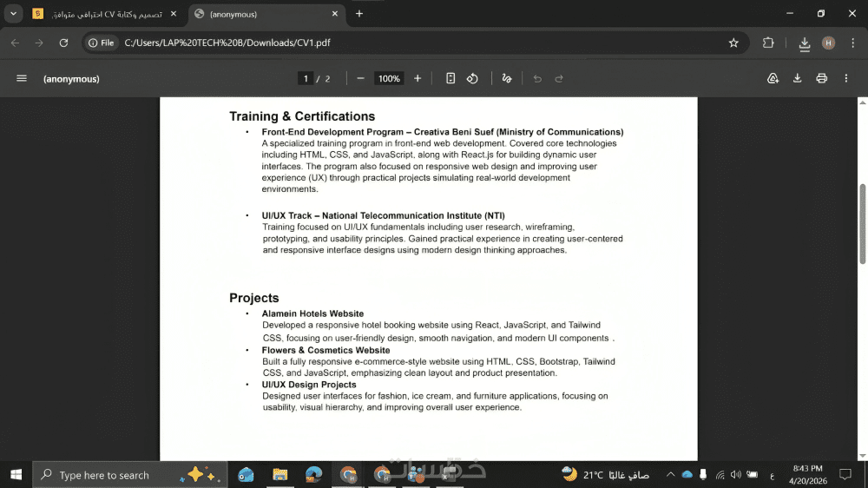Select the draw annotation tool
This screenshot has width=868, height=488.
[x=507, y=79]
